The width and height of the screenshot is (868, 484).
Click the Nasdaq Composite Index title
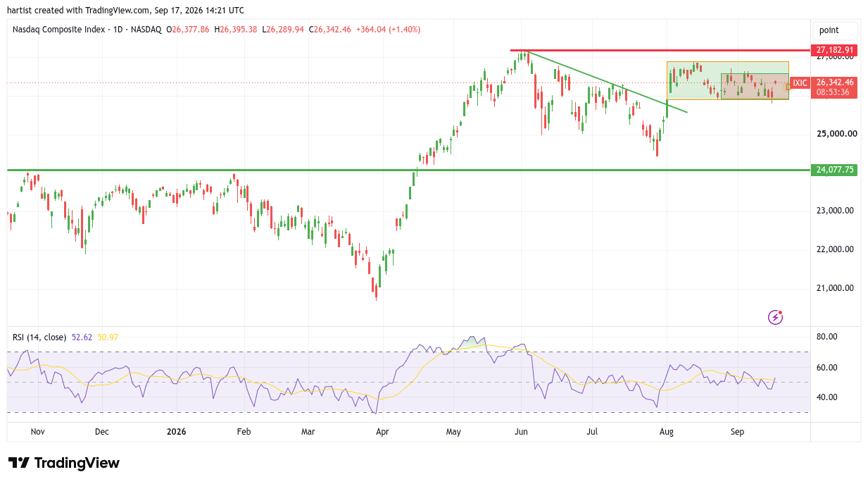tap(59, 30)
